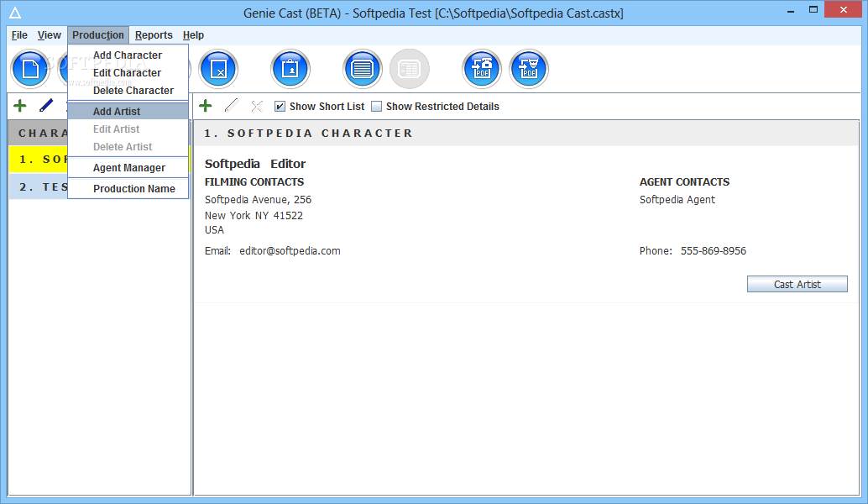This screenshot has height=504, width=868.
Task: Close the Production menu from the menu bar
Action: coord(98,35)
